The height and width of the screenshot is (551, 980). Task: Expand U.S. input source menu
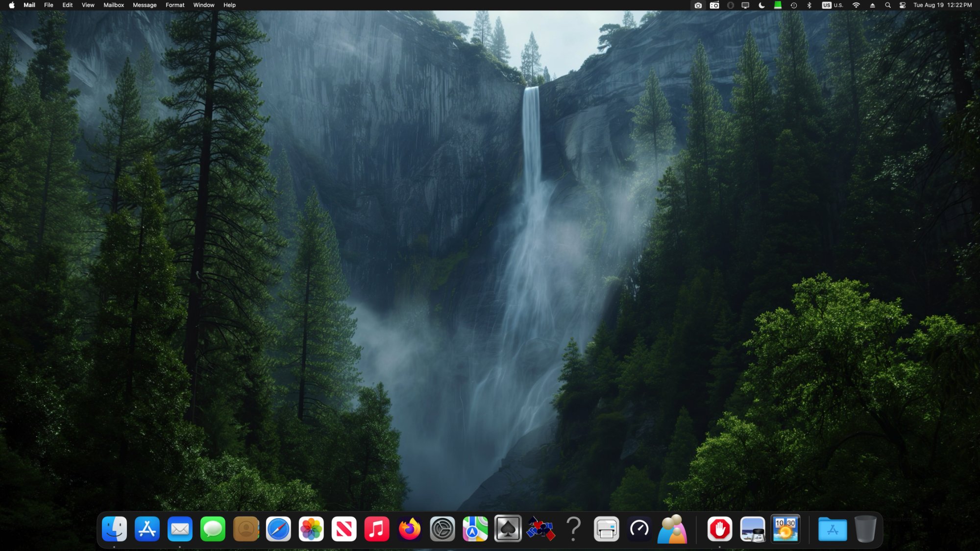pyautogui.click(x=833, y=5)
